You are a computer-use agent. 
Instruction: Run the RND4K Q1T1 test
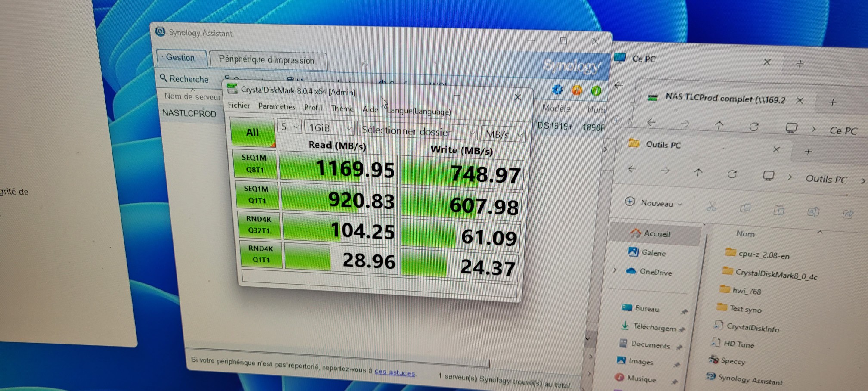tap(261, 254)
